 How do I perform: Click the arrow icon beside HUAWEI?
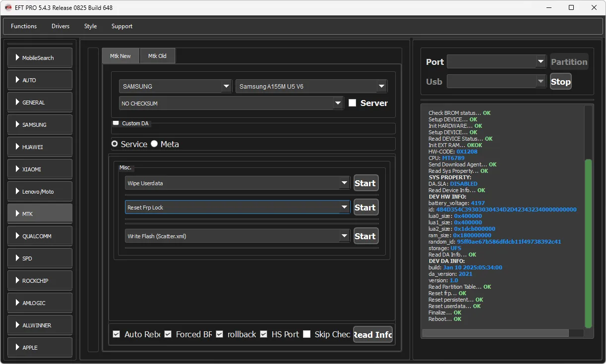click(x=17, y=147)
